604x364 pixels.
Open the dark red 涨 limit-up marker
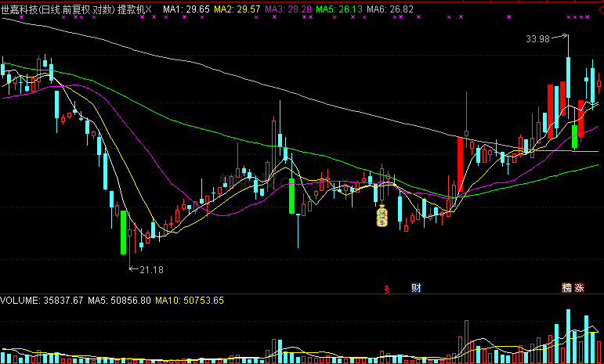(580, 287)
